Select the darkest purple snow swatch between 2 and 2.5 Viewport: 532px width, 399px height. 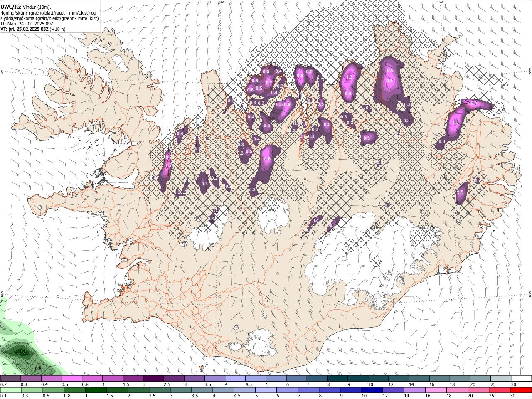[x=153, y=378]
